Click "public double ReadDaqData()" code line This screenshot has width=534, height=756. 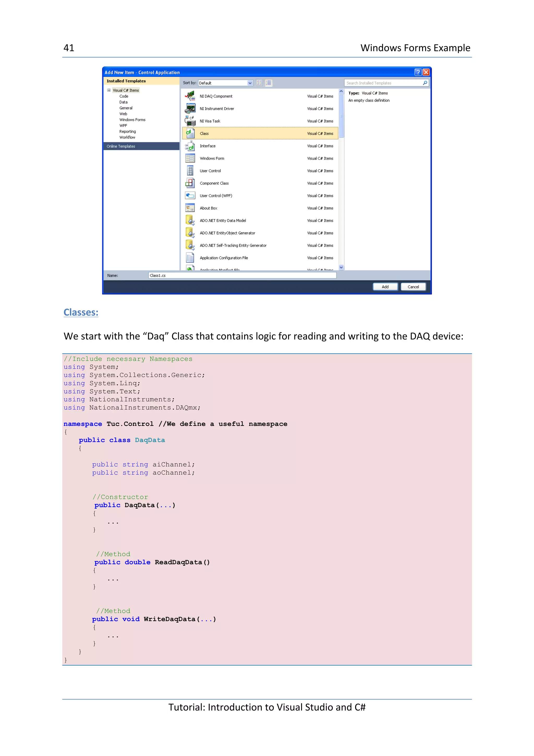click(152, 562)
